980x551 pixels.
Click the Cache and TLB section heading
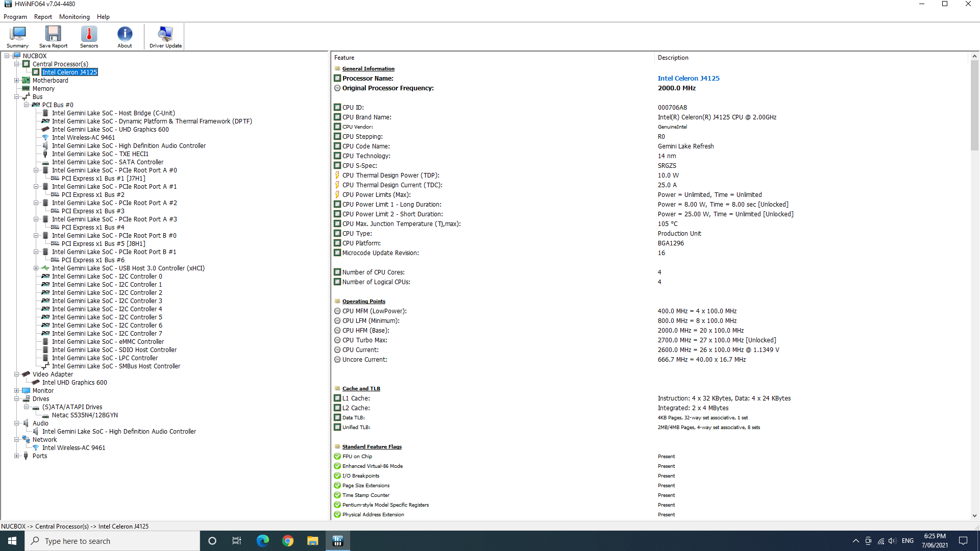pyautogui.click(x=361, y=389)
